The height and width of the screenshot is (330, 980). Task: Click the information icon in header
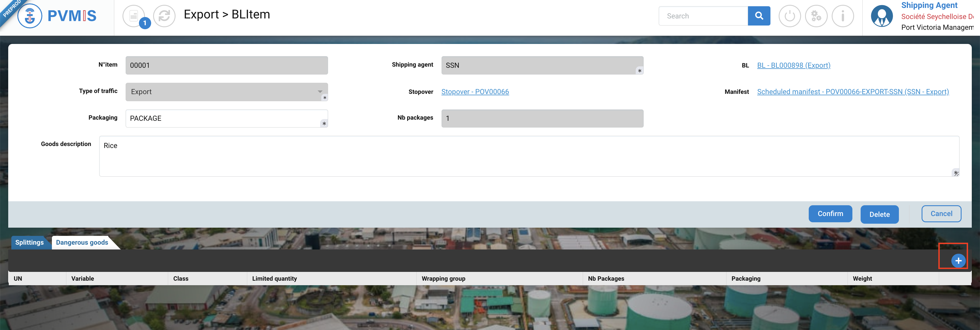(x=843, y=16)
